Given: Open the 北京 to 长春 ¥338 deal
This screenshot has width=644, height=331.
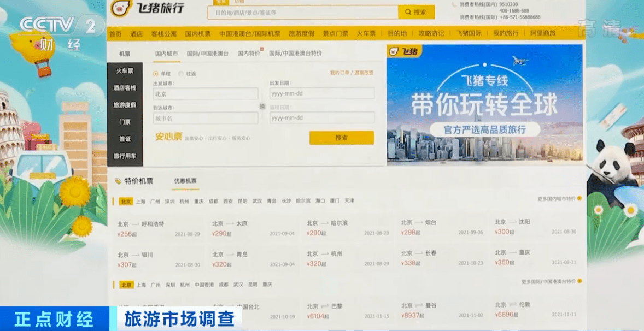Looking at the screenshot, I should point(442,258).
